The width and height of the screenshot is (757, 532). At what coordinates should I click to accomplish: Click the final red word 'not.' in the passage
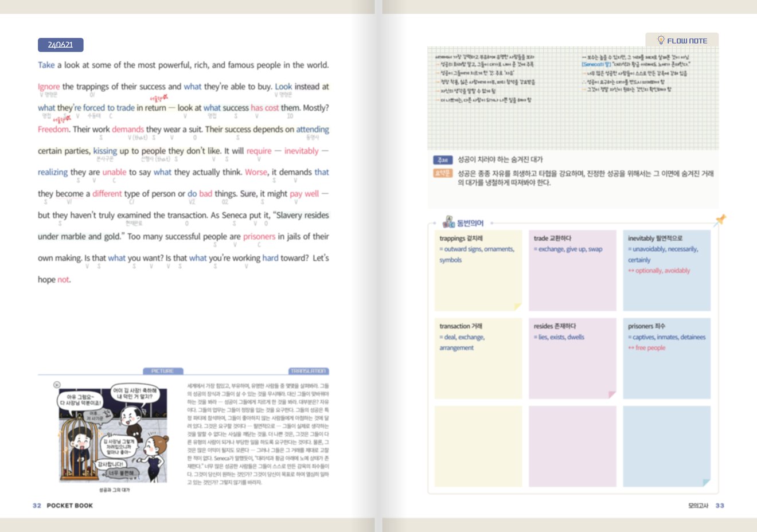(64, 280)
